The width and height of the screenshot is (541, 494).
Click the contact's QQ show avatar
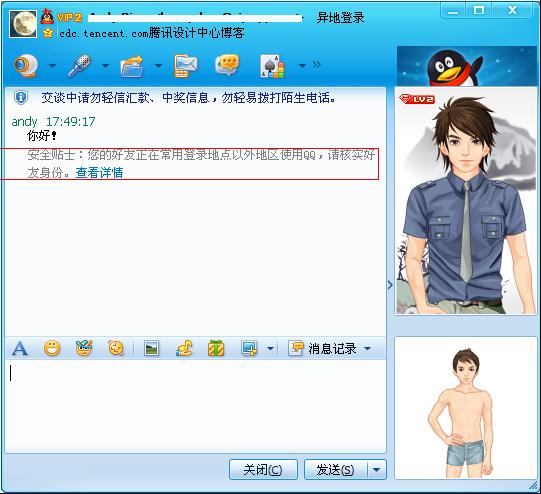point(465,201)
